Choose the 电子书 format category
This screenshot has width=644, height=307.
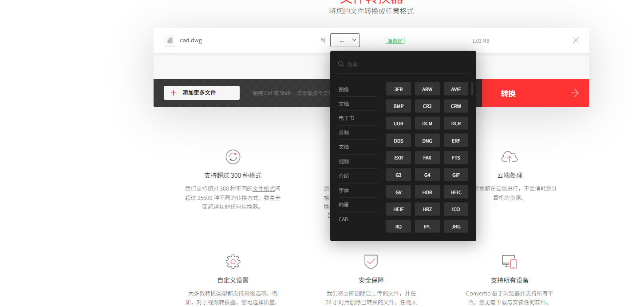tap(346, 119)
